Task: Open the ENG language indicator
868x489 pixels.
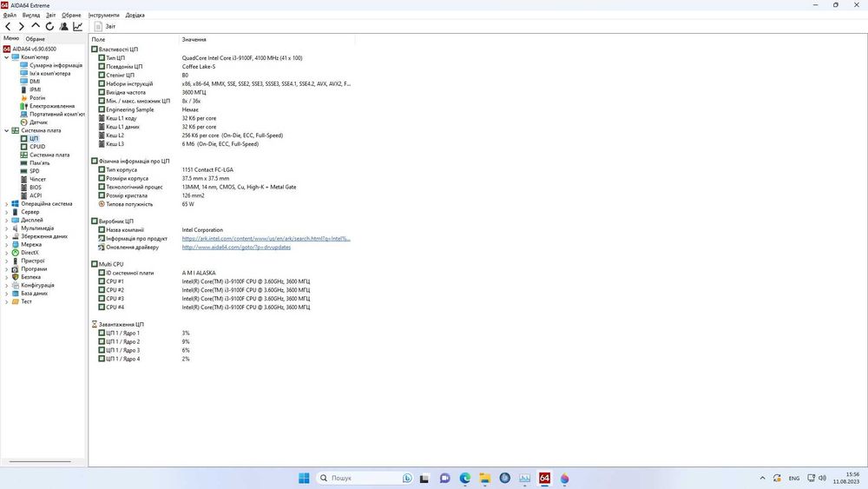Action: tap(794, 478)
